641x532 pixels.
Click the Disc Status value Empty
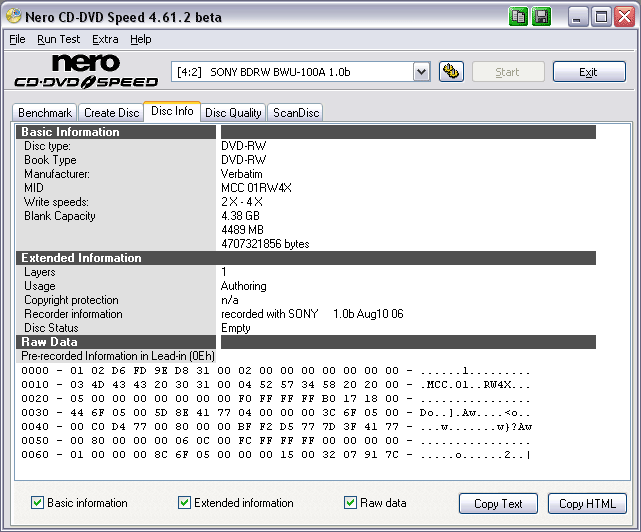click(235, 328)
